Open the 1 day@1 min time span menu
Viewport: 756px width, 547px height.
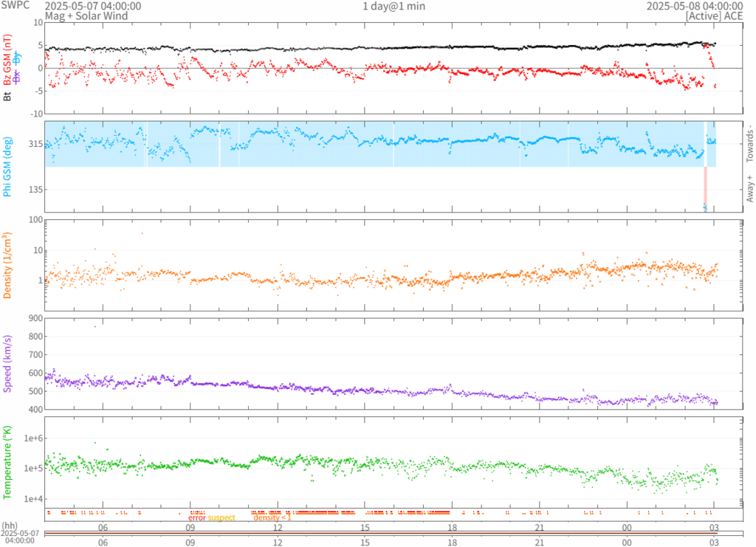click(394, 6)
